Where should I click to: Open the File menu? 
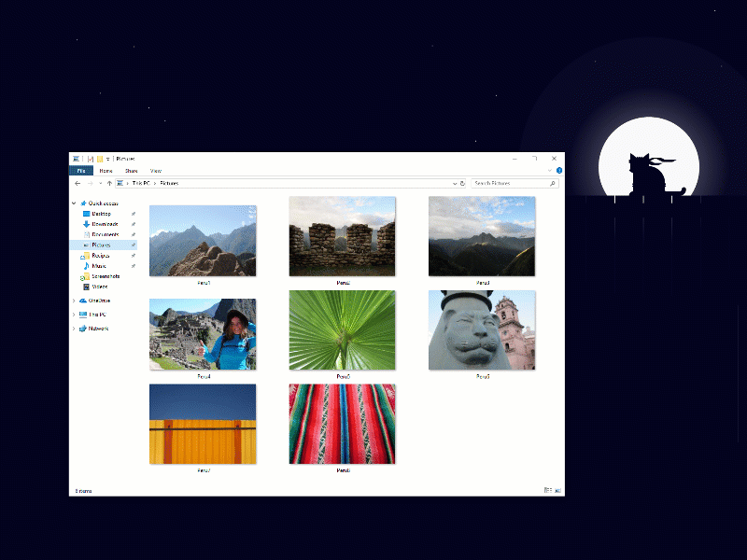coord(82,171)
